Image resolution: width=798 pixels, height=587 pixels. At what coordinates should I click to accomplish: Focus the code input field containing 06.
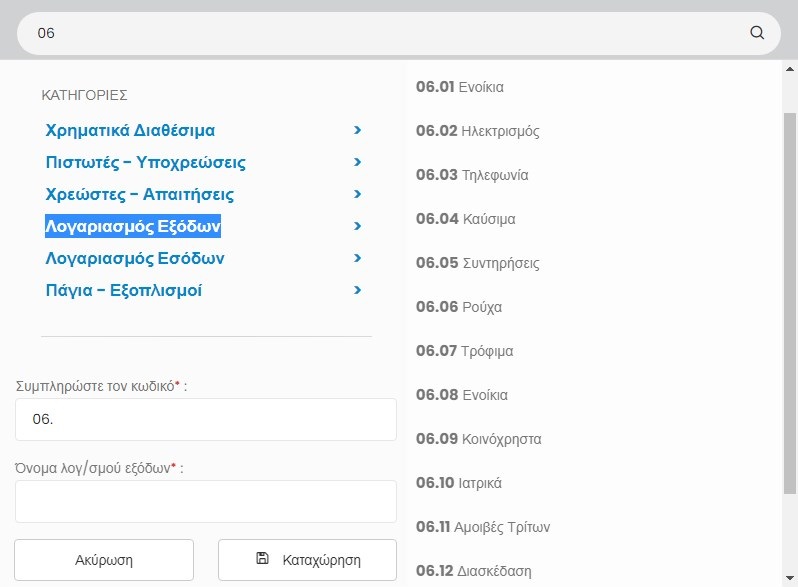point(205,420)
